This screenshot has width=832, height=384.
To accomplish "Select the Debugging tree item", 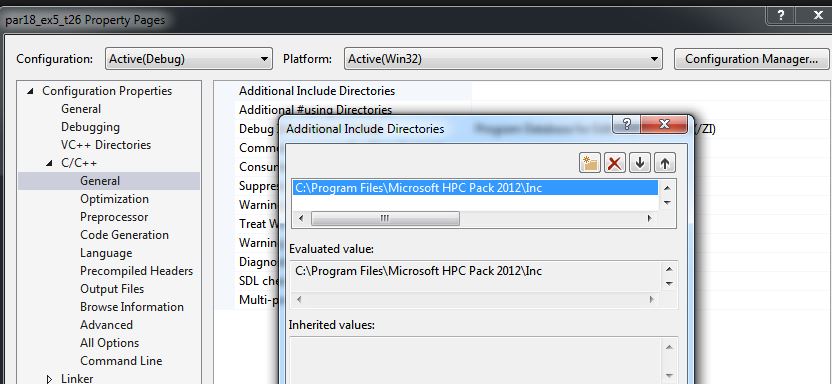I will tap(90, 127).
